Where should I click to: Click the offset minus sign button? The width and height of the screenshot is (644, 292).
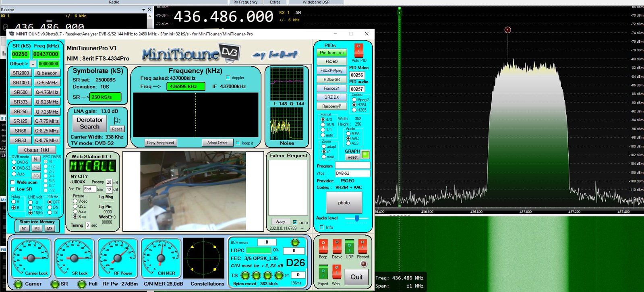[x=33, y=64]
